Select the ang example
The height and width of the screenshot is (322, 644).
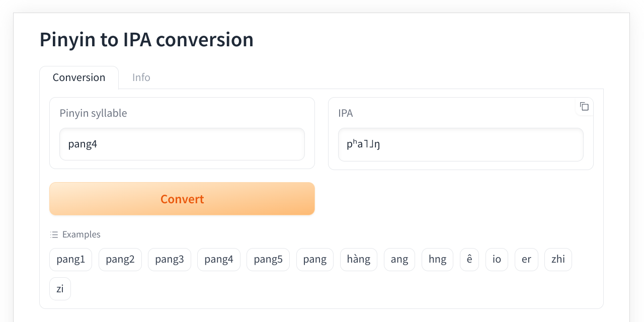click(399, 260)
